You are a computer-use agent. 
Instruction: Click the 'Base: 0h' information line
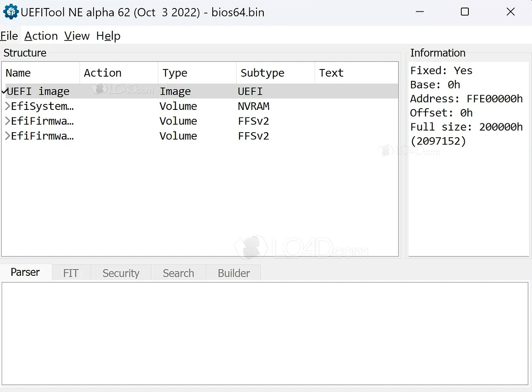point(435,85)
